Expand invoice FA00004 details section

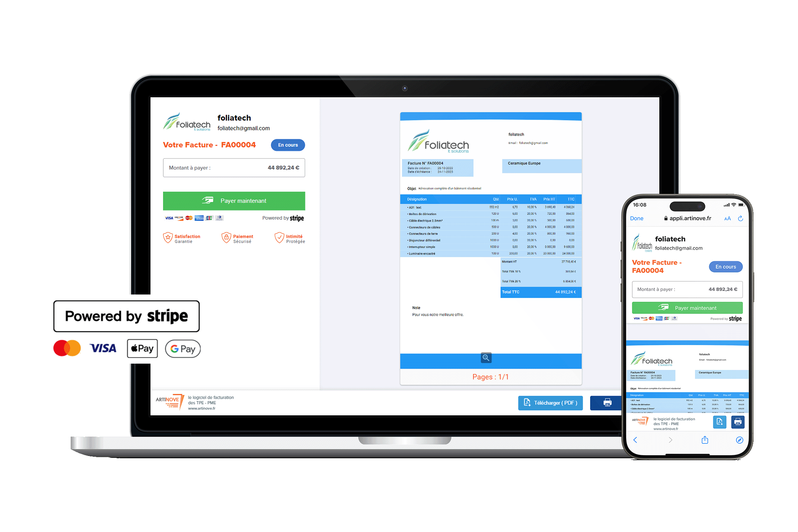[487, 358]
